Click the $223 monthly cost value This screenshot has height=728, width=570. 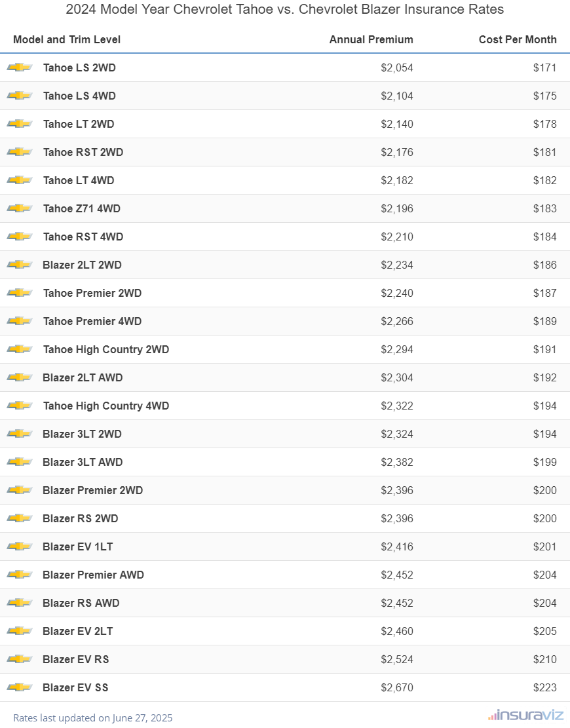coord(545,687)
